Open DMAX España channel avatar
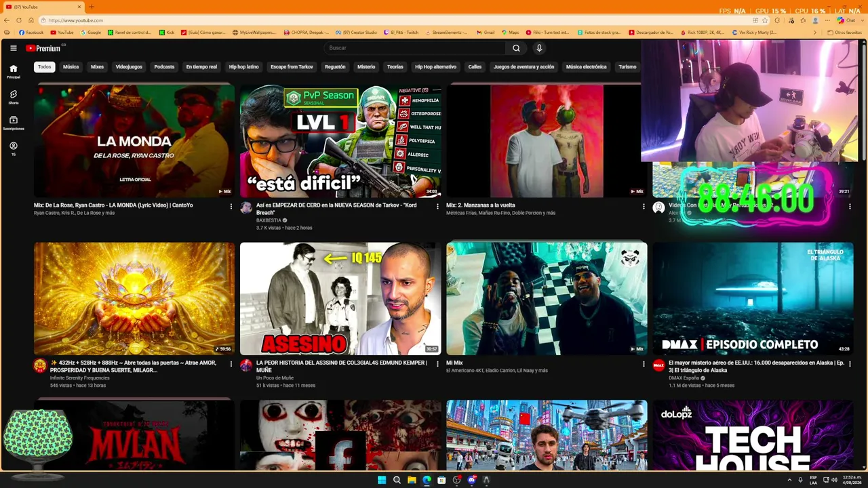This screenshot has height=488, width=868. pos(658,365)
